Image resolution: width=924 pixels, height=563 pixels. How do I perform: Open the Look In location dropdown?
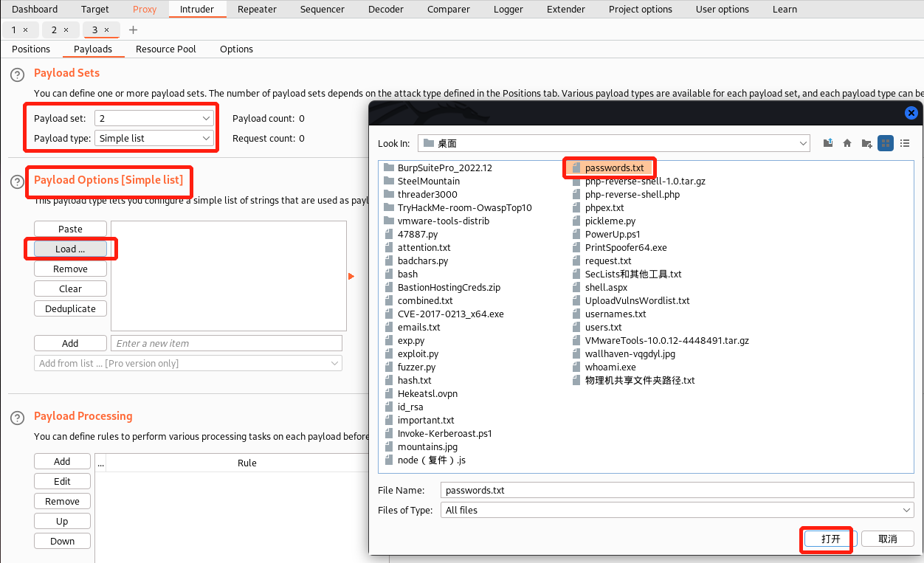tap(613, 143)
